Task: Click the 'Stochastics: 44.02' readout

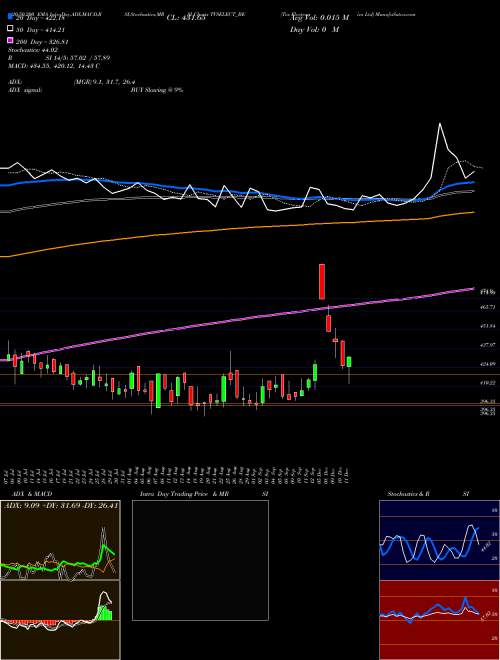Action: [32, 50]
